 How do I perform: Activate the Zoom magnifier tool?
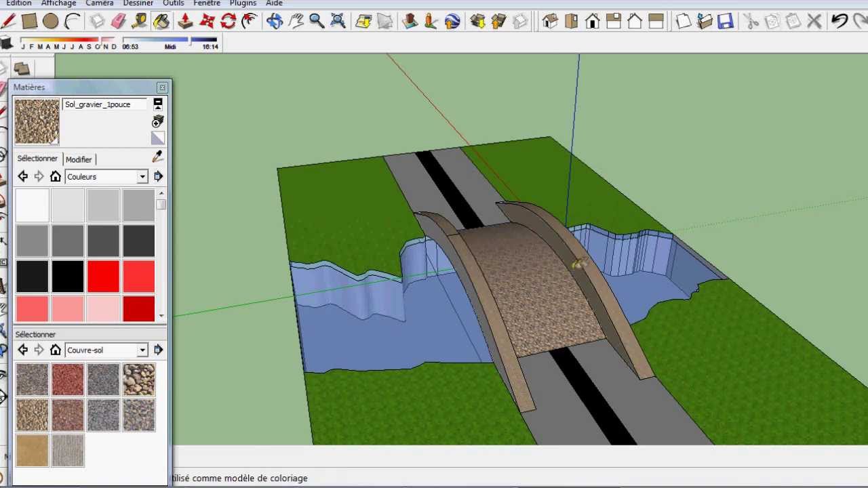pyautogui.click(x=317, y=22)
